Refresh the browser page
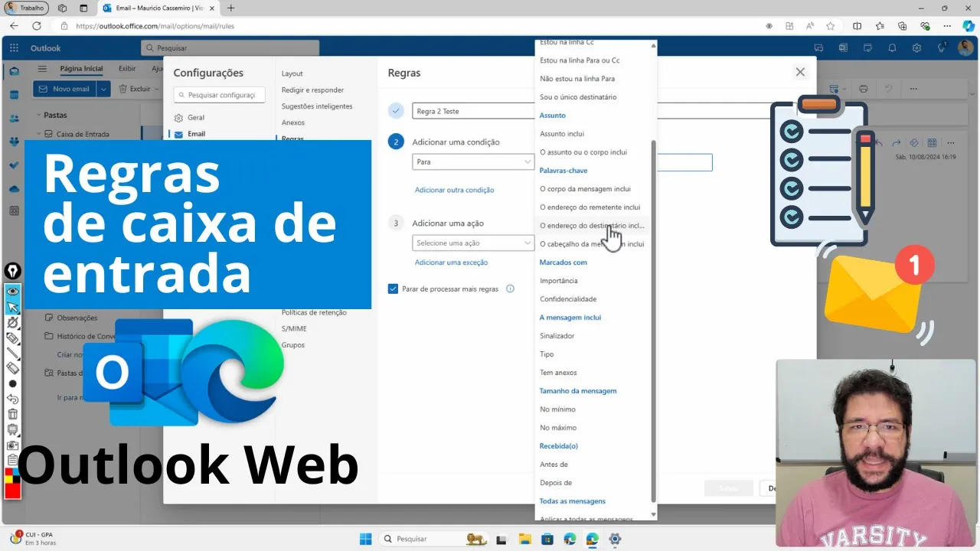 (x=36, y=26)
